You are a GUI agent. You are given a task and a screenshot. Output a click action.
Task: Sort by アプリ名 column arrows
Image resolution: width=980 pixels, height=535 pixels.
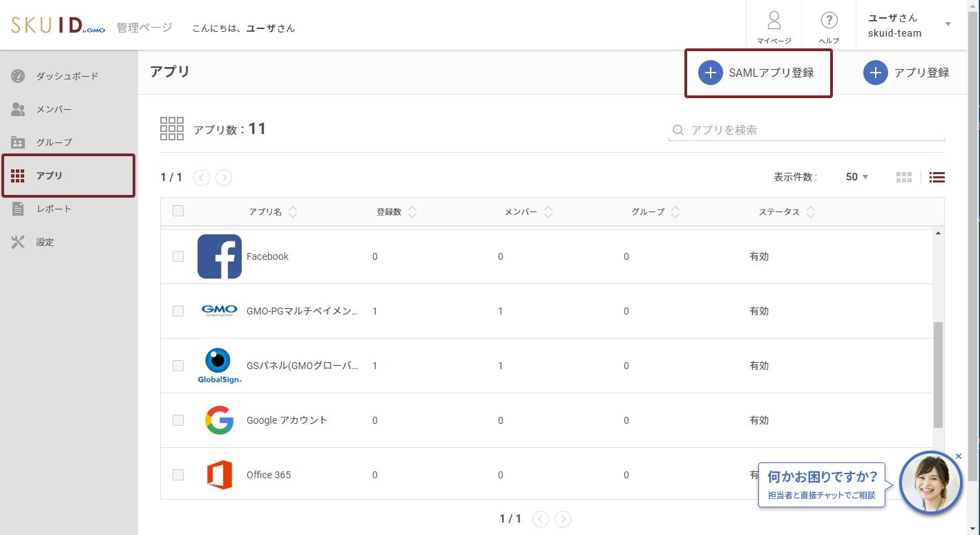click(x=293, y=212)
